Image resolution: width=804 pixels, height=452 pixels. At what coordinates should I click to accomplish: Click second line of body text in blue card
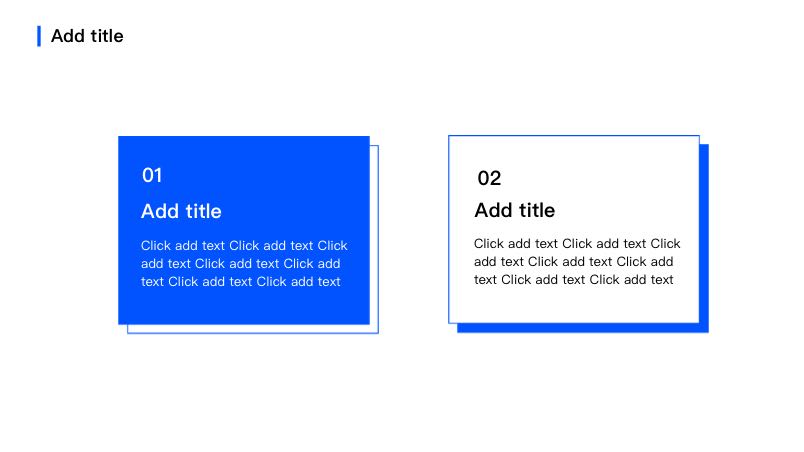click(x=240, y=263)
